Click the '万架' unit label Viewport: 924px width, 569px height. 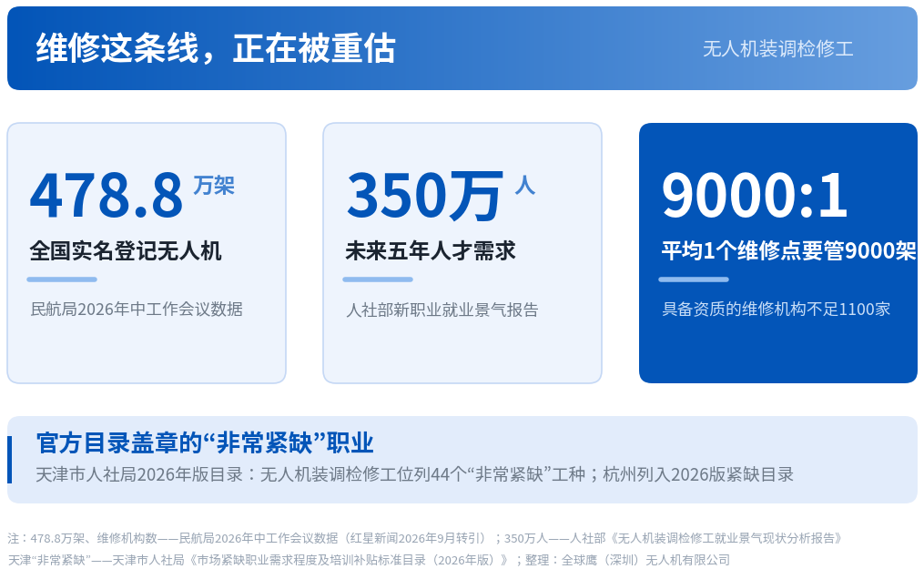214,186
